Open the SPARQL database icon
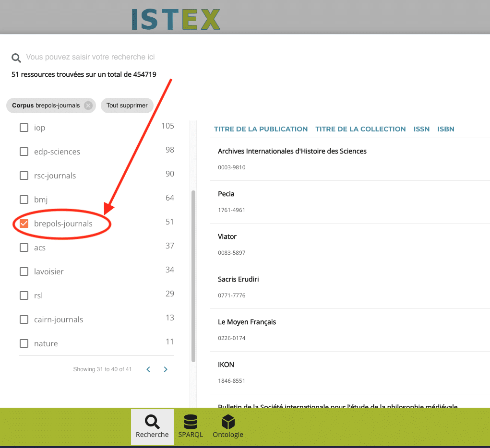 coord(191,422)
